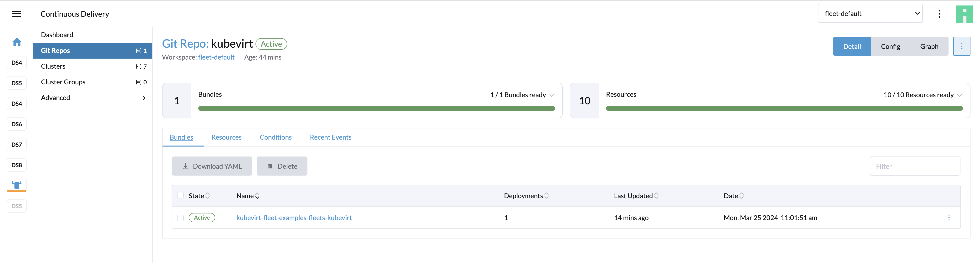Screen dimensions: 980x263
Task: Open the fleet-default workspace dropdown
Action: tap(870, 14)
